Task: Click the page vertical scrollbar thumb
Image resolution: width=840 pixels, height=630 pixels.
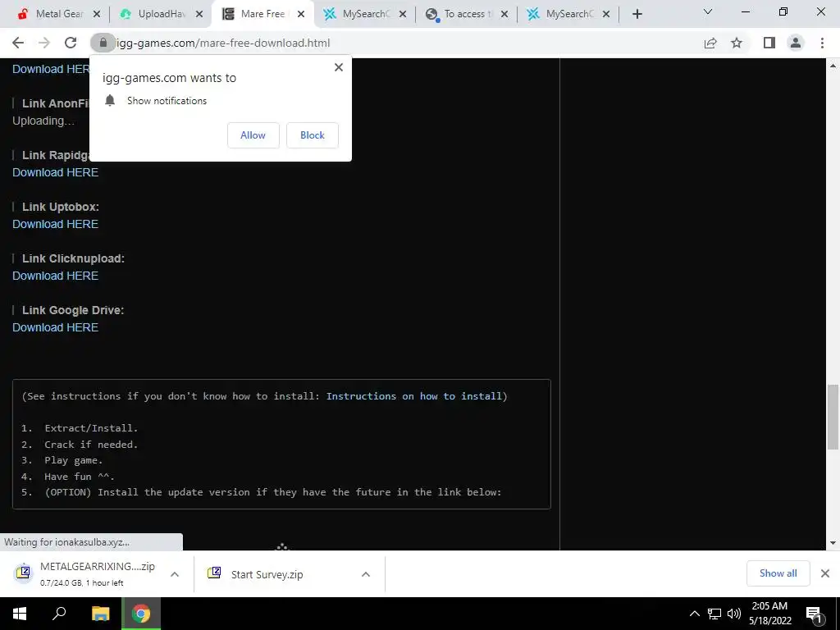Action: pyautogui.click(x=833, y=417)
